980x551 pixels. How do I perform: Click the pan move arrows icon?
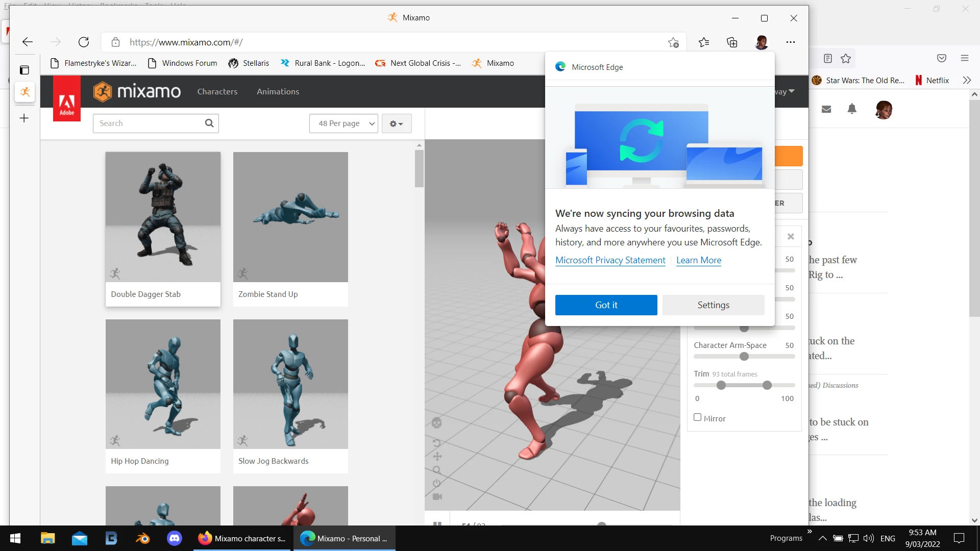[x=437, y=456]
